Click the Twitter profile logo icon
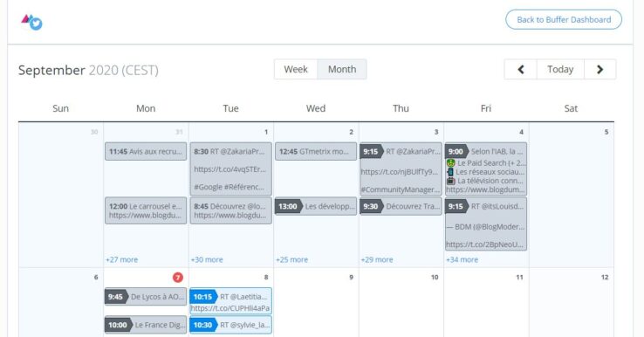 32,22
